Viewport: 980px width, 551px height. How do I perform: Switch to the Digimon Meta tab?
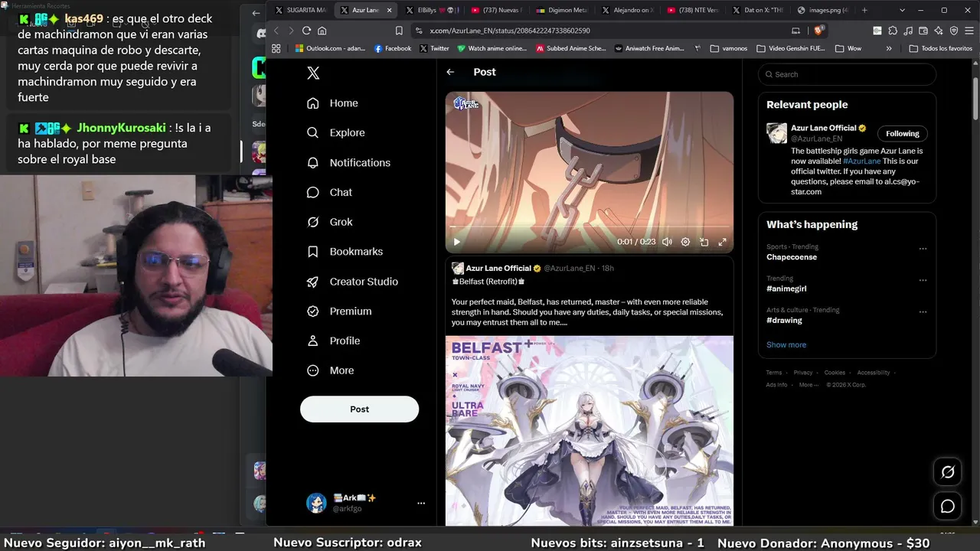tap(562, 10)
